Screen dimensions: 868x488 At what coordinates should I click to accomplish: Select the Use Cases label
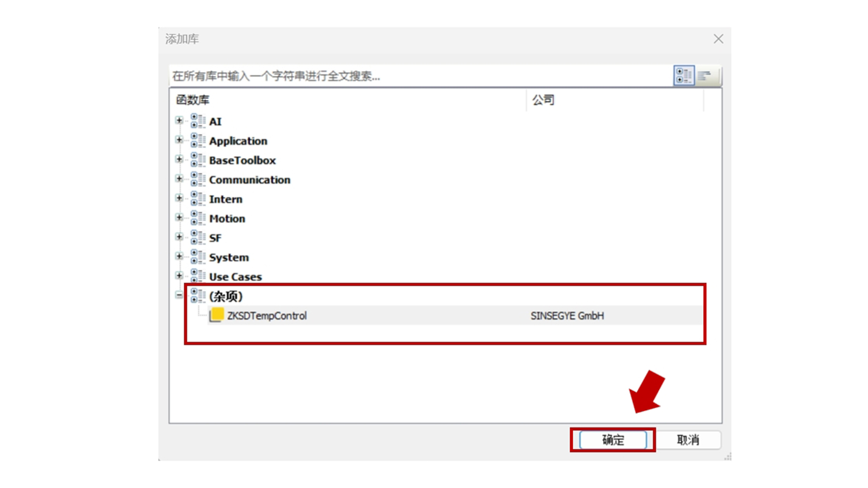(x=236, y=277)
